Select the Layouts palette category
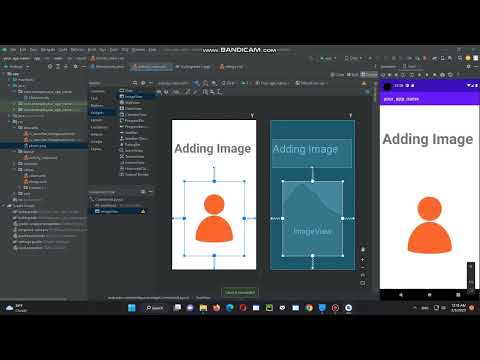The image size is (480, 360). pos(97,120)
